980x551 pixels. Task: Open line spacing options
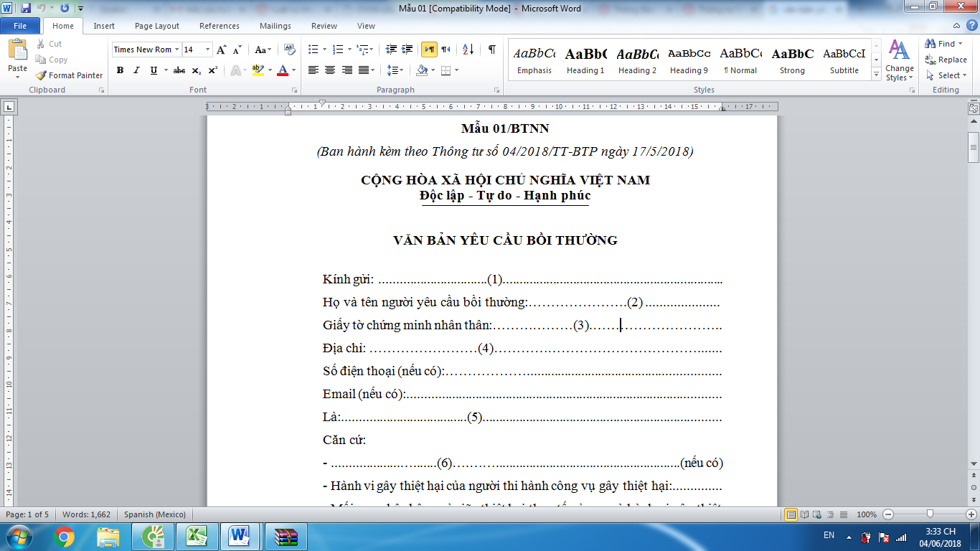coord(395,70)
